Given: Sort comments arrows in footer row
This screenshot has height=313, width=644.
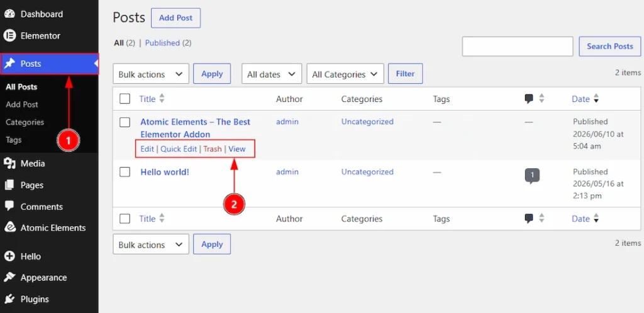Looking at the screenshot, I should coord(541,219).
